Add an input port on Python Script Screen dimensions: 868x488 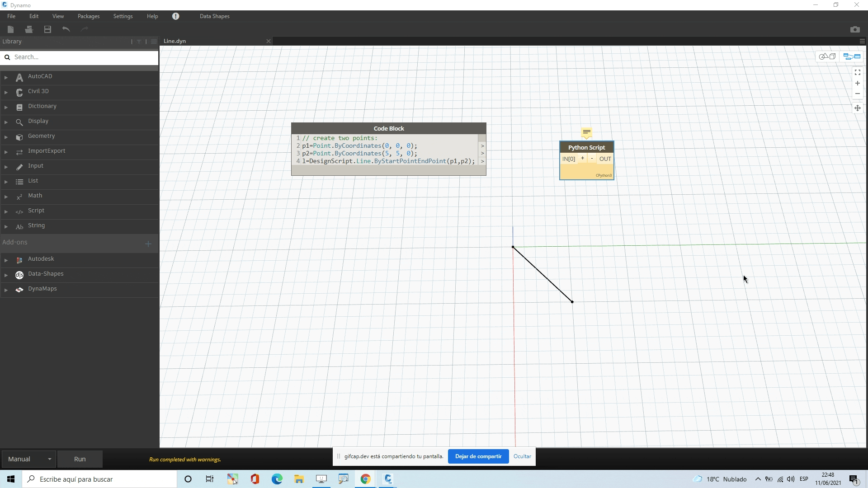click(x=582, y=159)
